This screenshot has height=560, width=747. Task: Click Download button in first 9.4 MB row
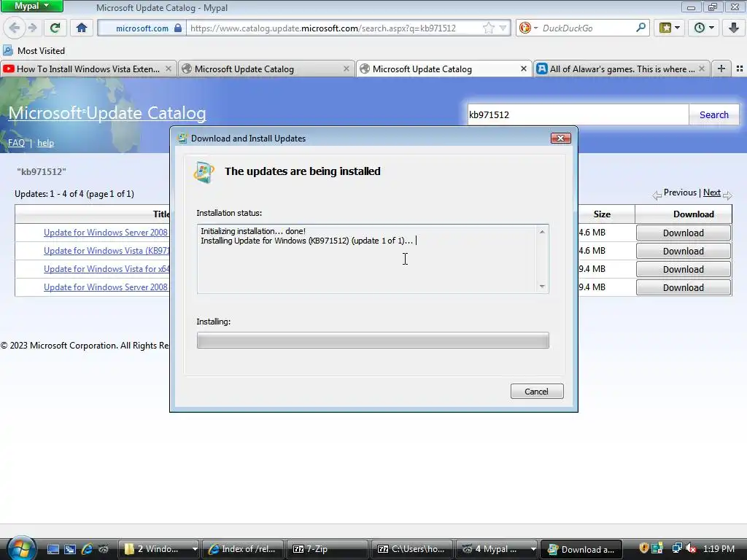683,270
